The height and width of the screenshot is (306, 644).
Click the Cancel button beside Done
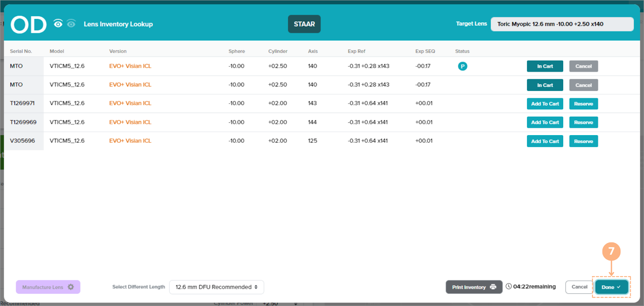pos(579,287)
